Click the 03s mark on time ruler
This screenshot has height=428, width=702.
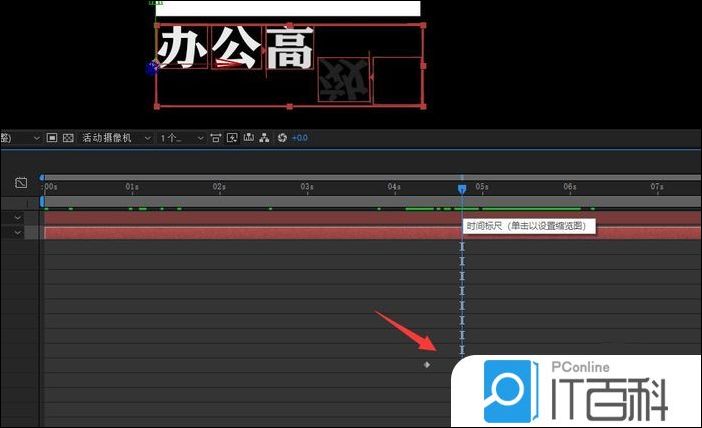(x=307, y=187)
